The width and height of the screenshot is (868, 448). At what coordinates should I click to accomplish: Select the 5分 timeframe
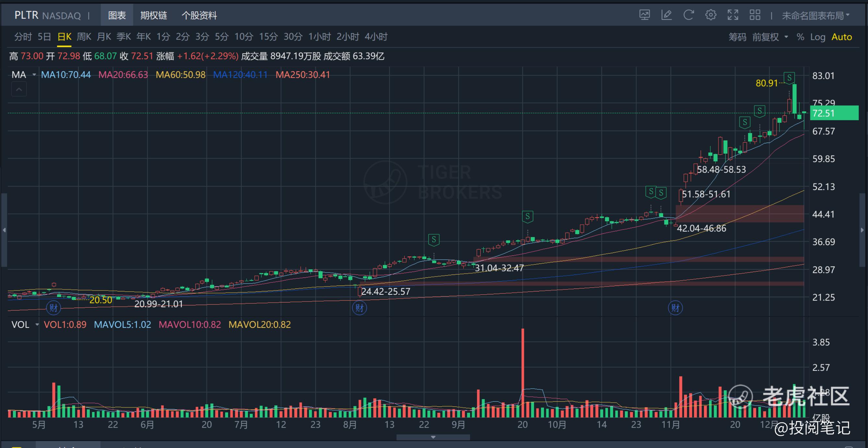click(x=222, y=37)
